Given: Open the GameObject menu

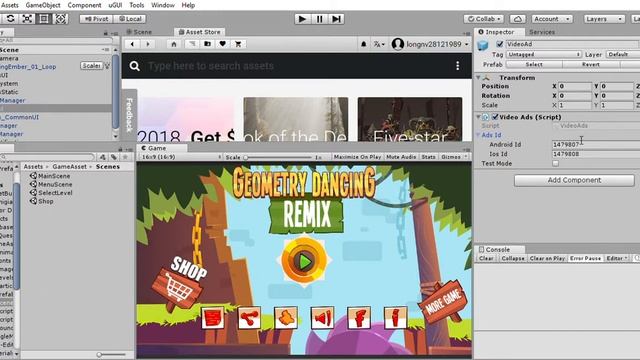Looking at the screenshot, I should pyautogui.click(x=43, y=5).
